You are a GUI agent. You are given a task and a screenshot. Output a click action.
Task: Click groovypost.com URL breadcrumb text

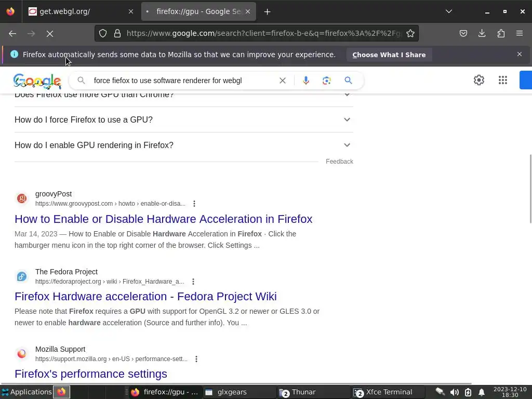click(x=110, y=204)
